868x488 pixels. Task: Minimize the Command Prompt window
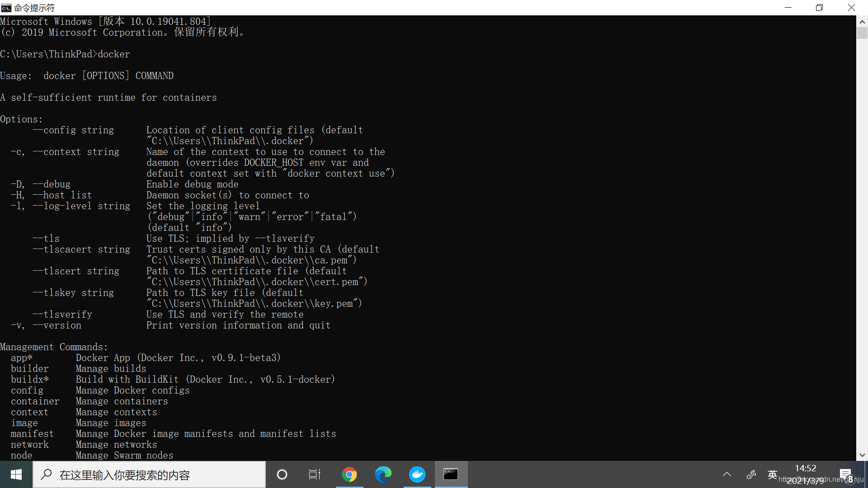click(x=788, y=8)
